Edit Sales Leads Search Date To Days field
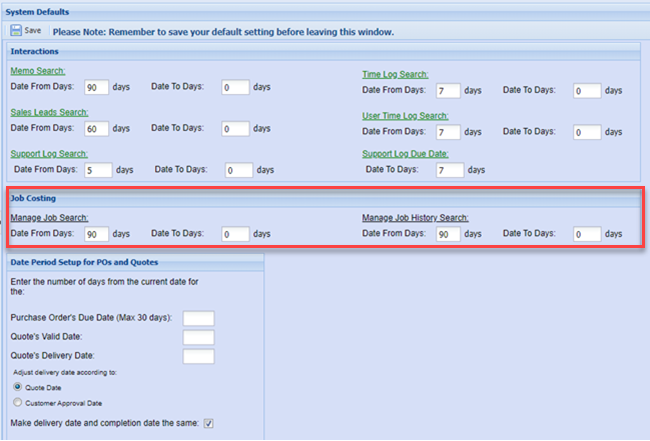The image size is (650, 441). pyautogui.click(x=235, y=129)
